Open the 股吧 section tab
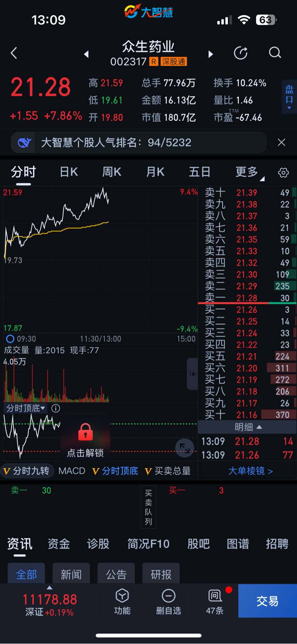The height and width of the screenshot is (644, 297). 198,544
